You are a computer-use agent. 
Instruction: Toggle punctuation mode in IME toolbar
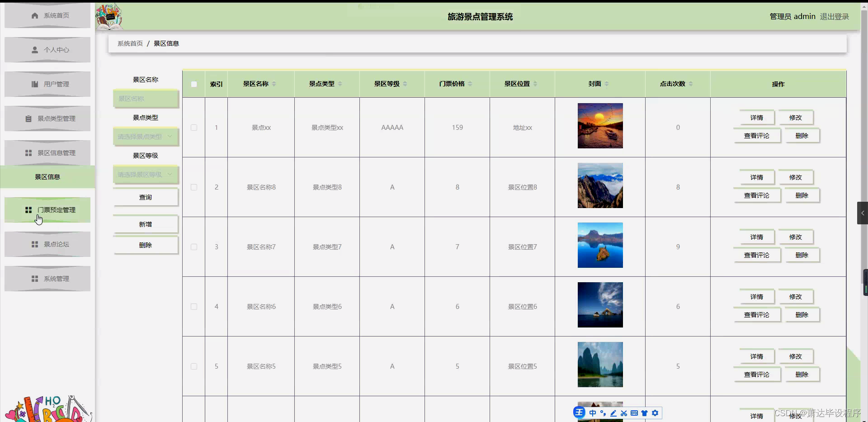[603, 413]
